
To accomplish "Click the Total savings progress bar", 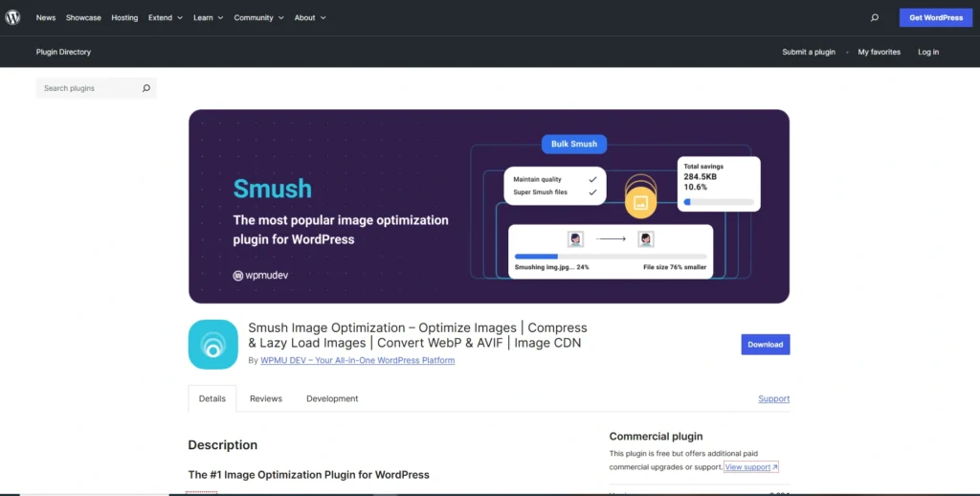I will click(719, 202).
